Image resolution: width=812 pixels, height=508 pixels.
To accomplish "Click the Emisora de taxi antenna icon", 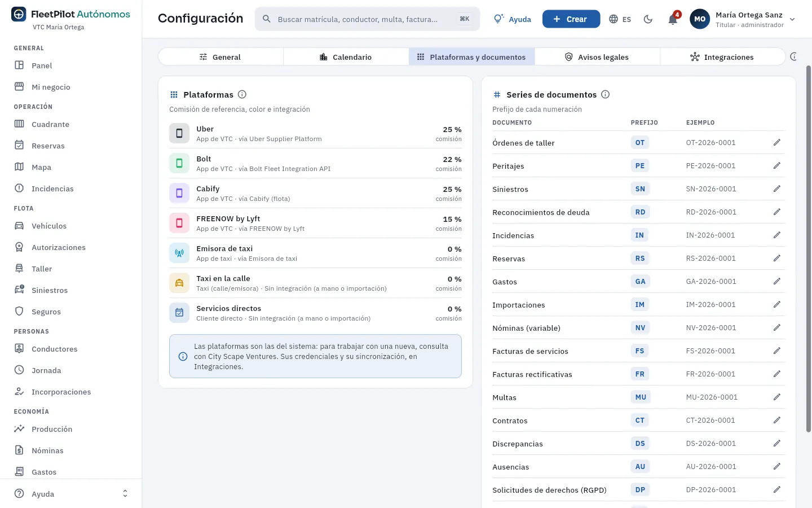I will [179, 253].
